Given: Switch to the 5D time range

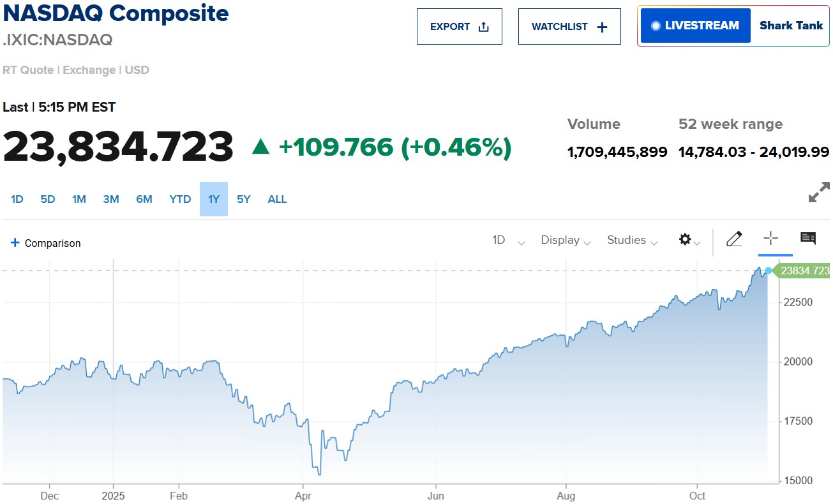Looking at the screenshot, I should tap(48, 199).
